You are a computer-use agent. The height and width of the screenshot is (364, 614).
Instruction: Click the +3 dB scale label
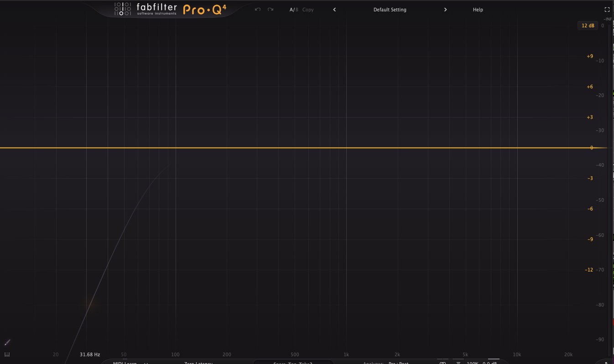point(590,117)
